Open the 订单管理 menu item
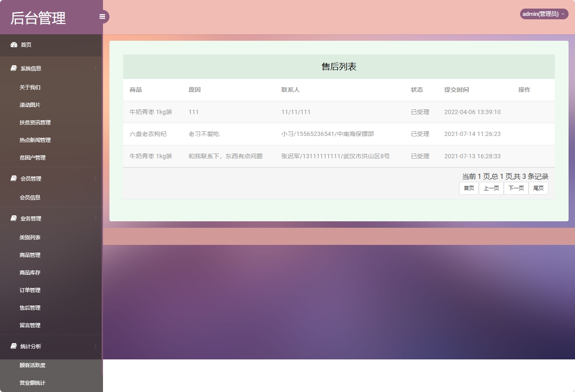 [30, 290]
